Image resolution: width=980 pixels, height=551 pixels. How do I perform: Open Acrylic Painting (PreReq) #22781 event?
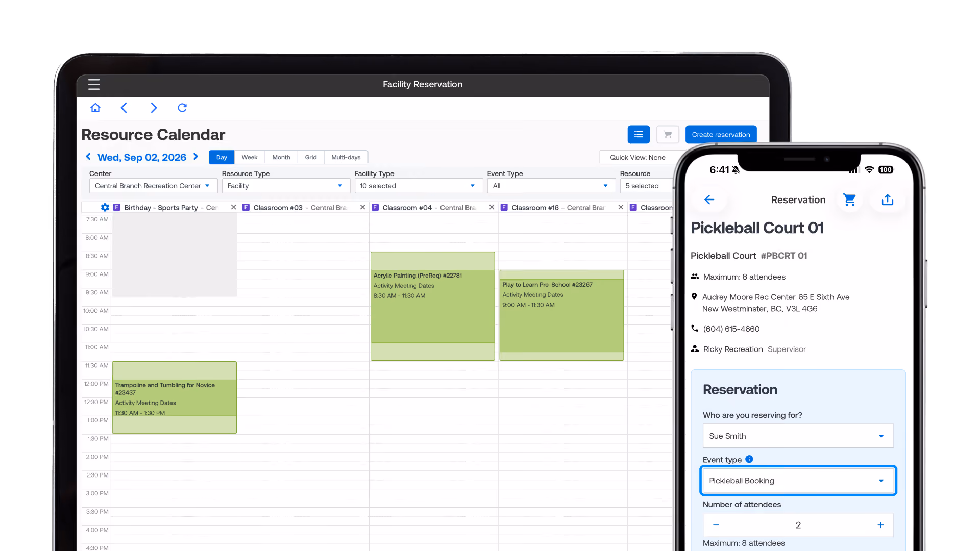pyautogui.click(x=432, y=306)
